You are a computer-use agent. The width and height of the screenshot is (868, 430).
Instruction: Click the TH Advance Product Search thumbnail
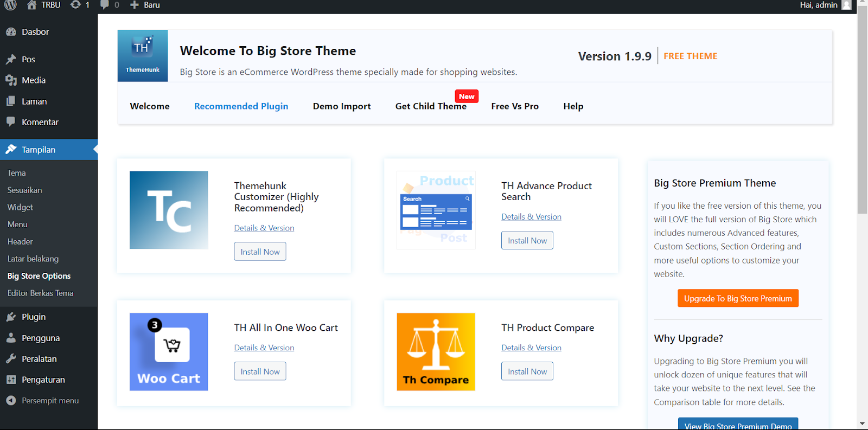tap(436, 210)
